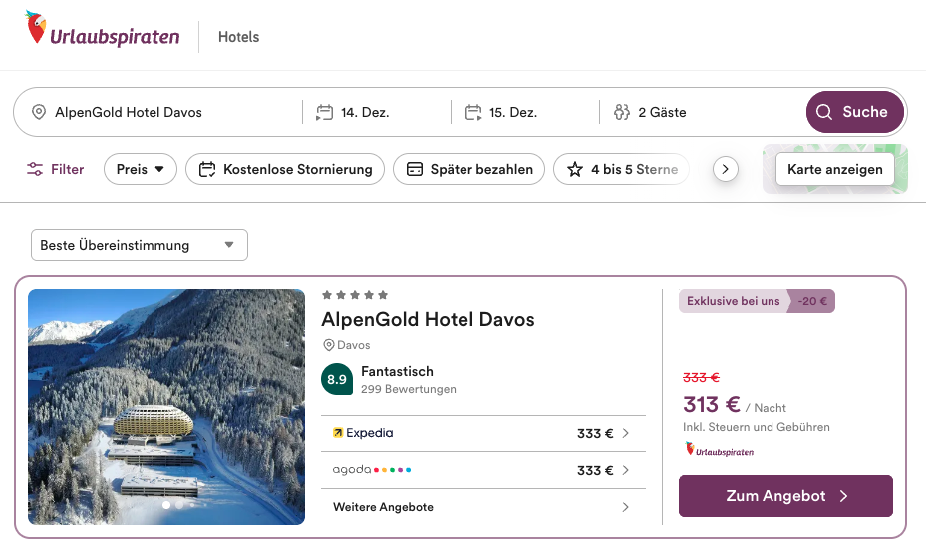Open the Hotels navigation tab
Screen dimensions: 926x560
[x=238, y=37]
